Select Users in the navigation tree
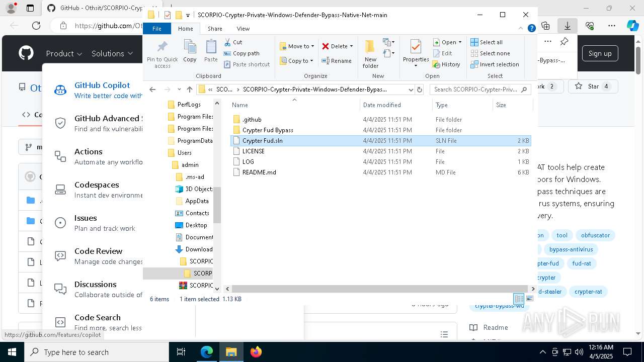This screenshot has width=644, height=362. (x=184, y=153)
